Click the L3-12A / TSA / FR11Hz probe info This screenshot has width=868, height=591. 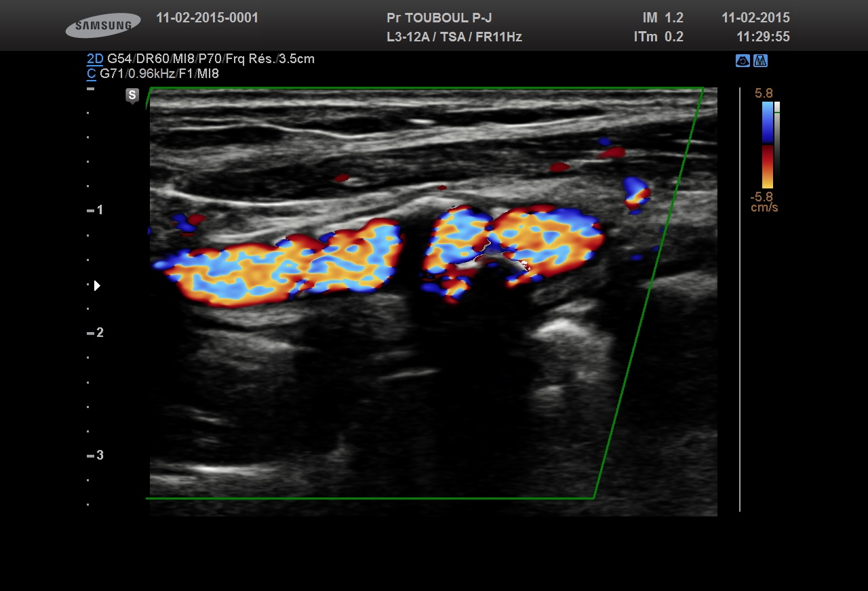point(454,37)
